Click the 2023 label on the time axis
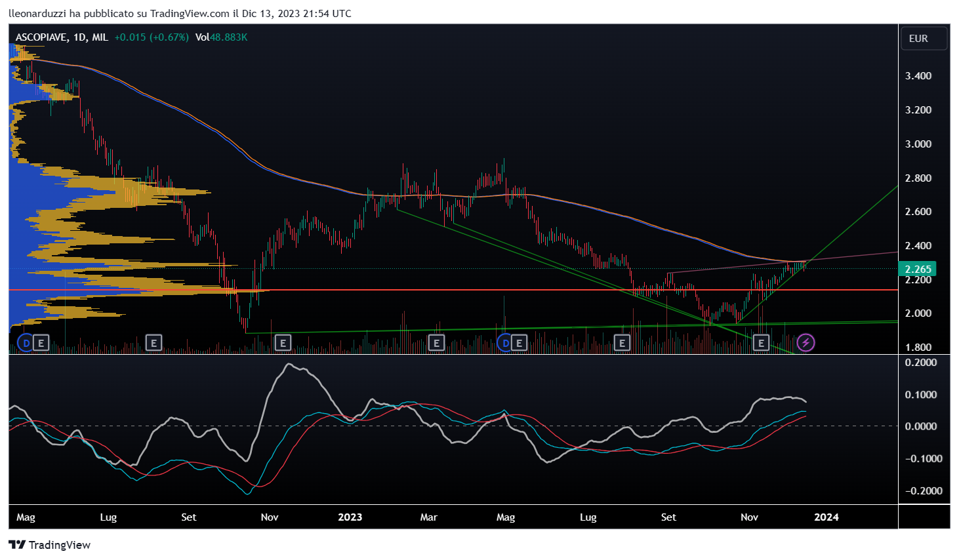The height and width of the screenshot is (560, 959). tap(350, 517)
